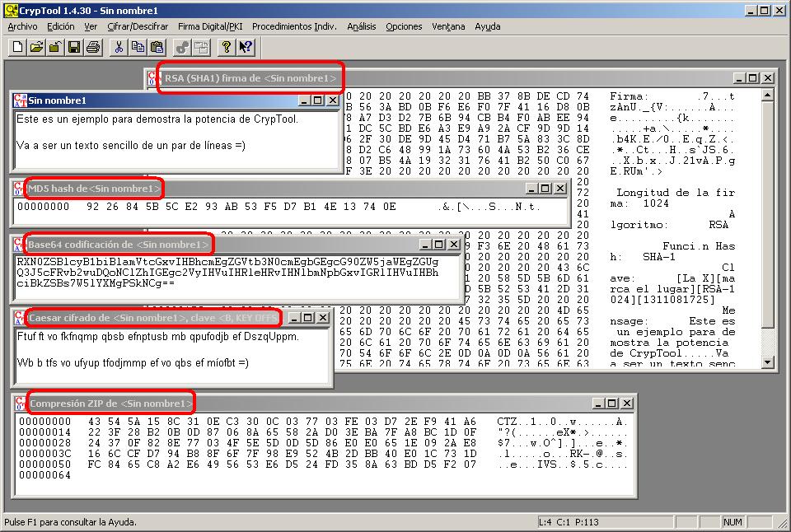Screen dimensions: 791x532
Task: Click the context help arrow-question icon
Action: click(x=246, y=48)
